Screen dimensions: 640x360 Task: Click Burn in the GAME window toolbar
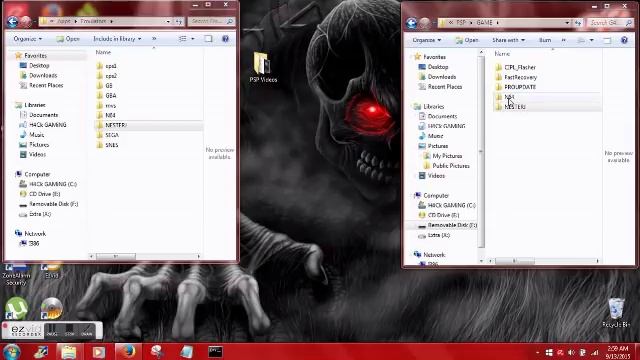point(545,40)
